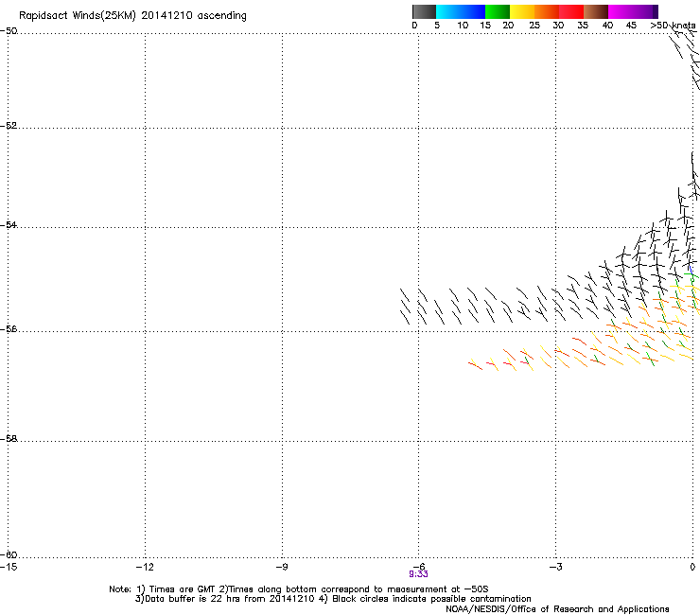Click the yellow 20-25 knots legend swatch

522,11
